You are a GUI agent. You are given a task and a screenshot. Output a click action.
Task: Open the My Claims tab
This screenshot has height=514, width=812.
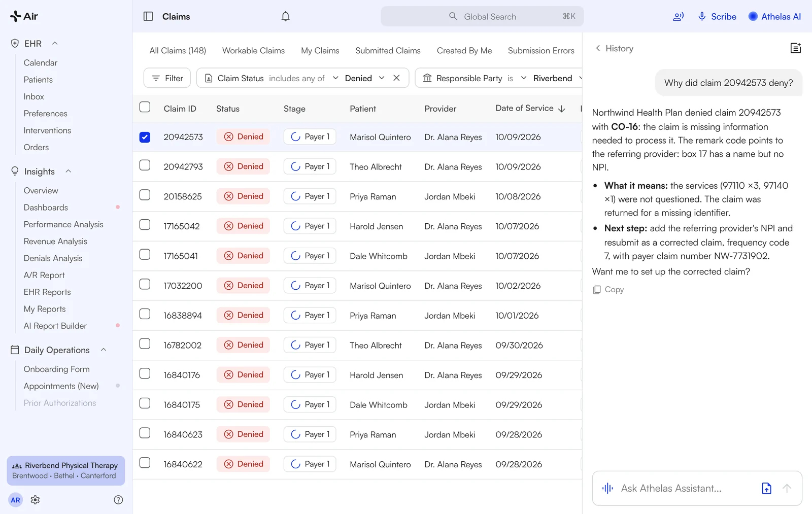pyautogui.click(x=320, y=51)
